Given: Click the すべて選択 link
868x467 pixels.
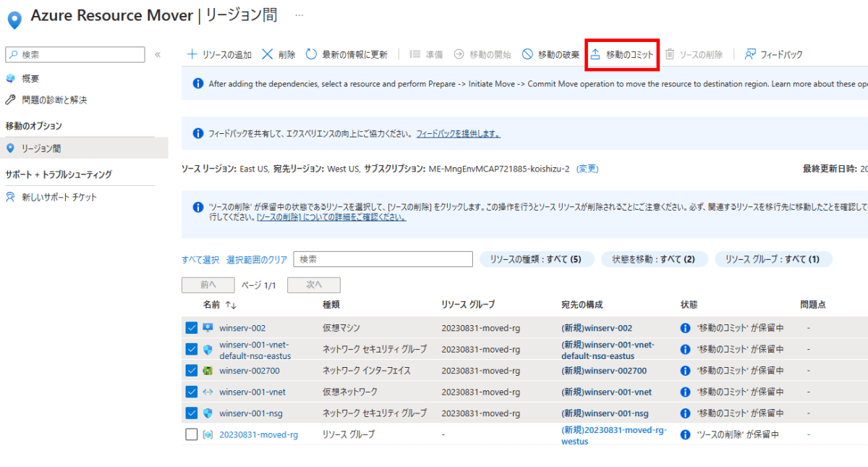Looking at the screenshot, I should pos(200,259).
